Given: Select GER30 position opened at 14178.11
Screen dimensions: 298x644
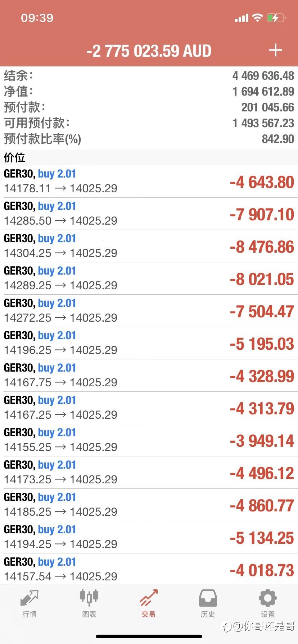Looking at the screenshot, I should [149, 181].
